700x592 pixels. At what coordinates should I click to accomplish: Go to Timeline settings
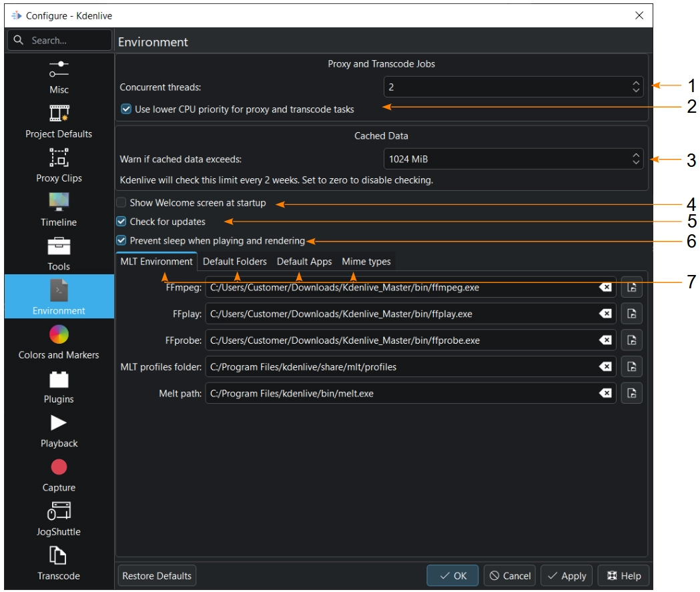[59, 209]
